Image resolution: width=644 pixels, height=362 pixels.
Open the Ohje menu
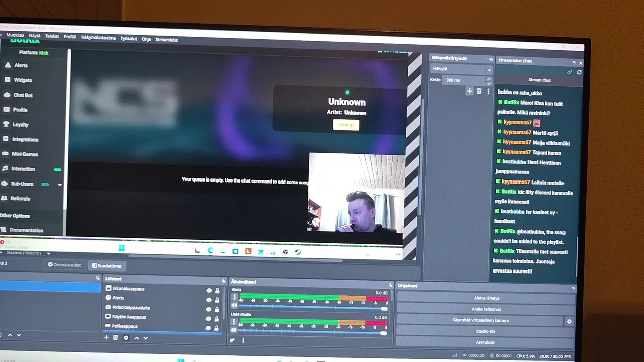[146, 39]
